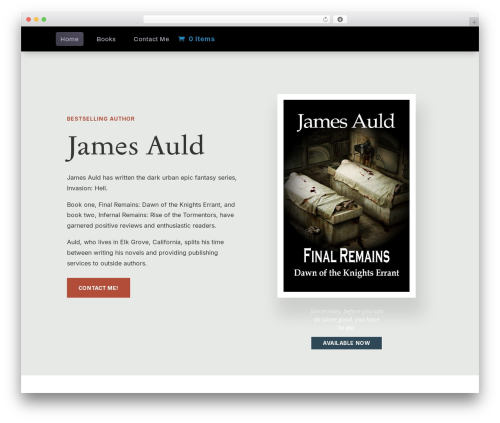Click the download icon beside address bar
Viewport: 500px width, 423px height.
[340, 19]
